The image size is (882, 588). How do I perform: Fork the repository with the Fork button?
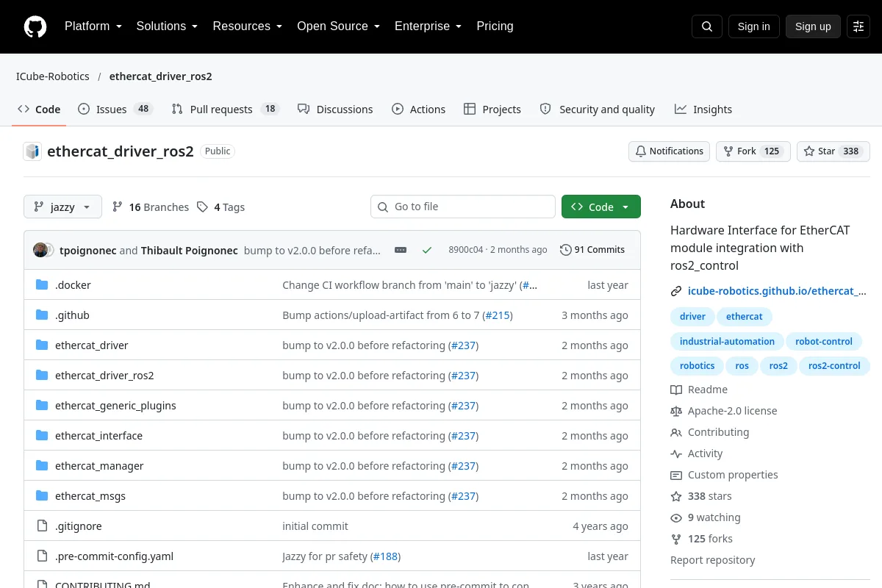[x=753, y=151]
